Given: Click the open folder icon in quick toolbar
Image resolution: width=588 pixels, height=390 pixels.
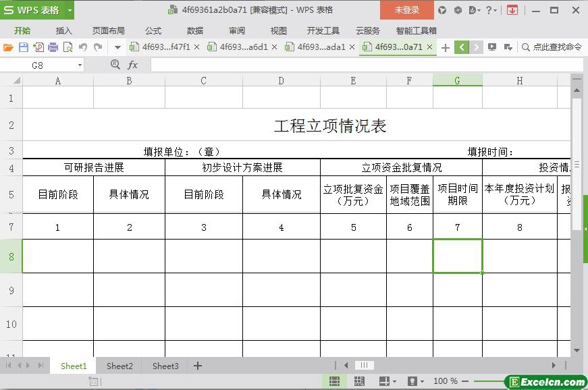Looking at the screenshot, I should click(8, 47).
